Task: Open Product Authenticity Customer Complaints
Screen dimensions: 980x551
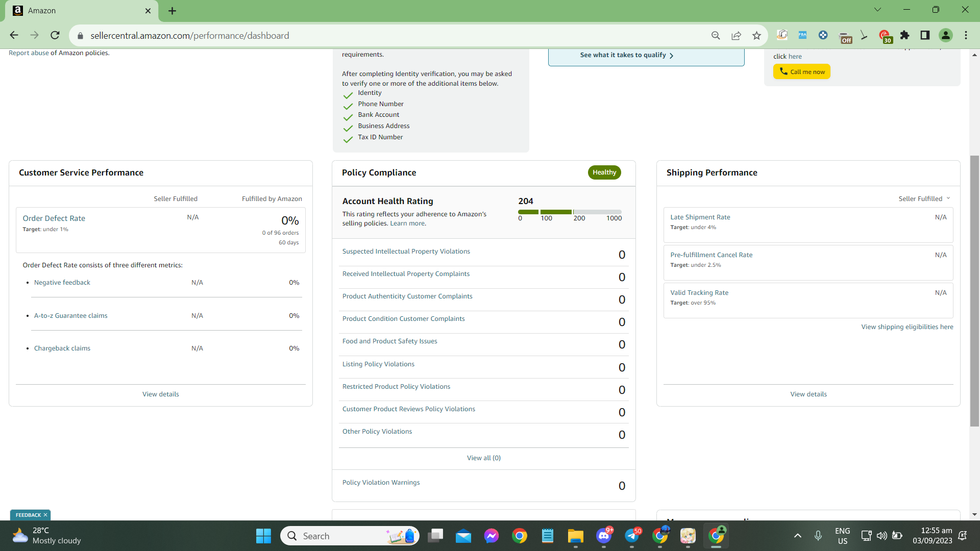Action: pos(407,296)
